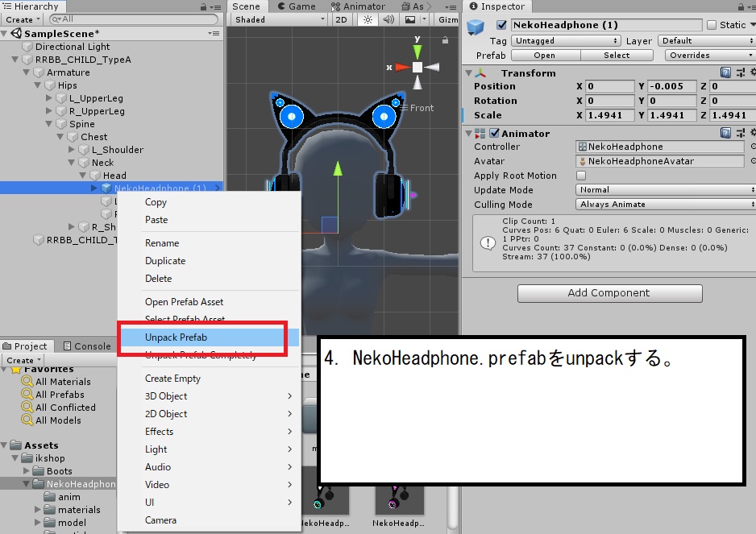Switch to the Game tab
The height and width of the screenshot is (534, 756).
[297, 6]
